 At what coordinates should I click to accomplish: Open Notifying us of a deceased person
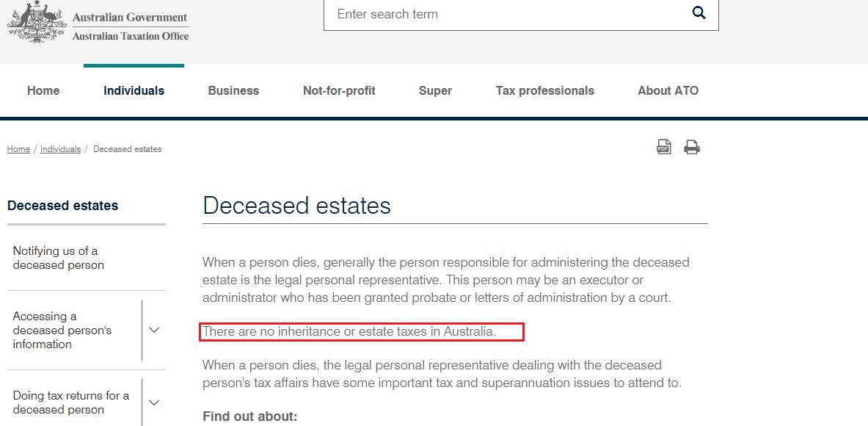[59, 258]
